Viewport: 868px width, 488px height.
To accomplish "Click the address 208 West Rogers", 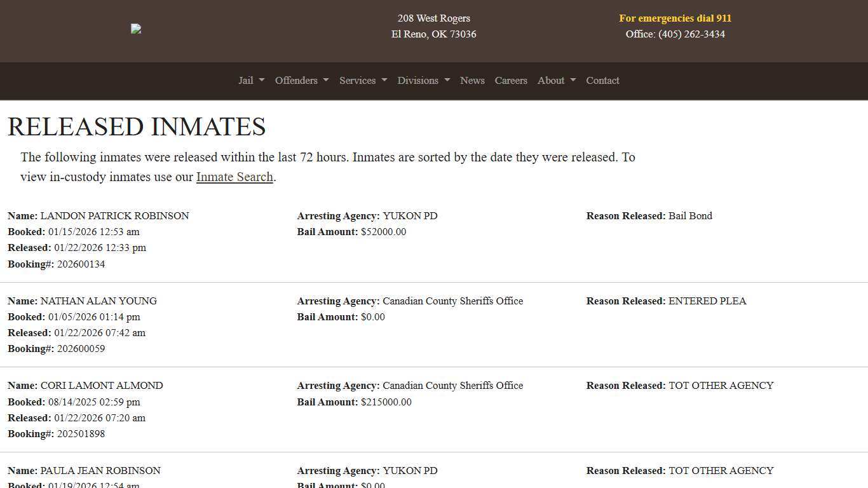I will (433, 18).
